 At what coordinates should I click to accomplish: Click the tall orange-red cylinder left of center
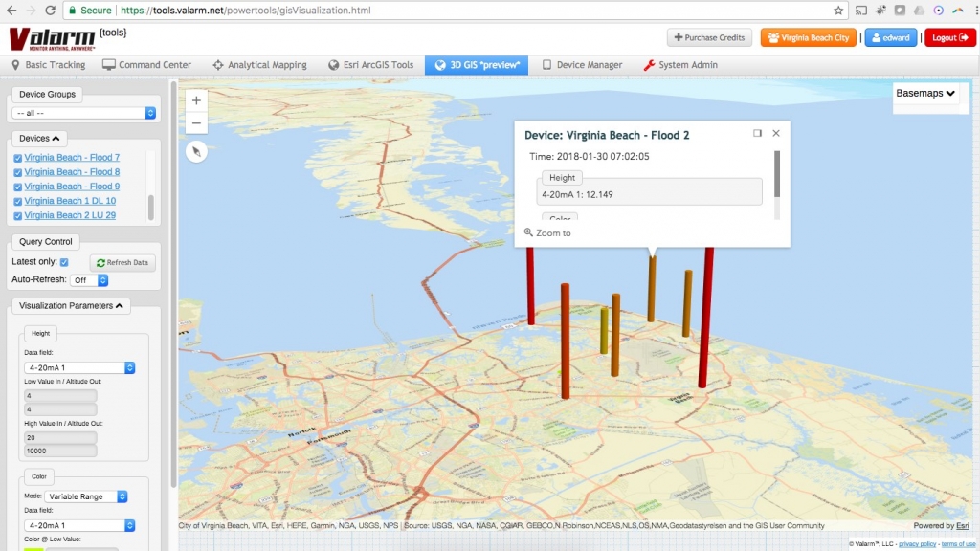coord(565,341)
